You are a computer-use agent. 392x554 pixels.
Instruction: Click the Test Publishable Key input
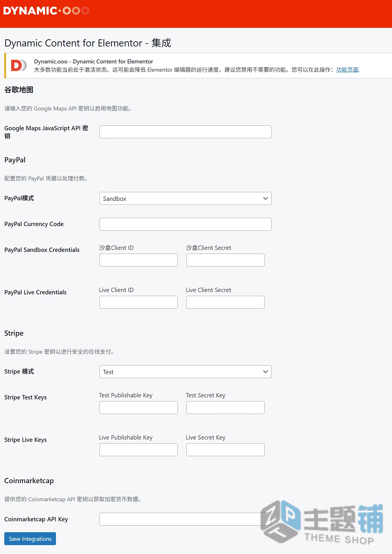pos(139,407)
